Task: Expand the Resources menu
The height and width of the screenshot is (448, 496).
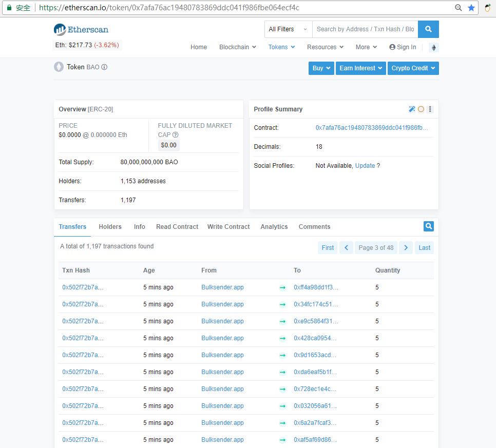Action: [x=325, y=47]
